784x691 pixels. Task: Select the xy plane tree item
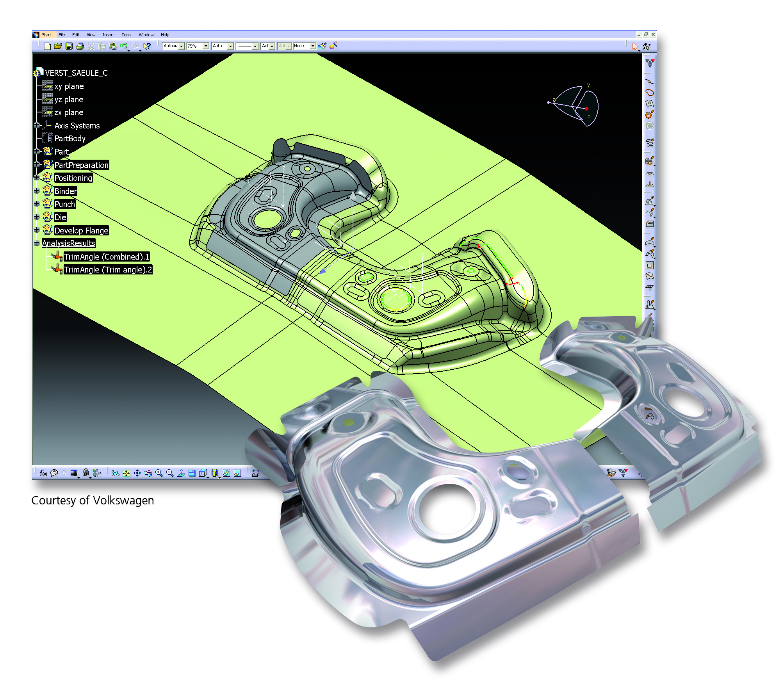coord(69,86)
